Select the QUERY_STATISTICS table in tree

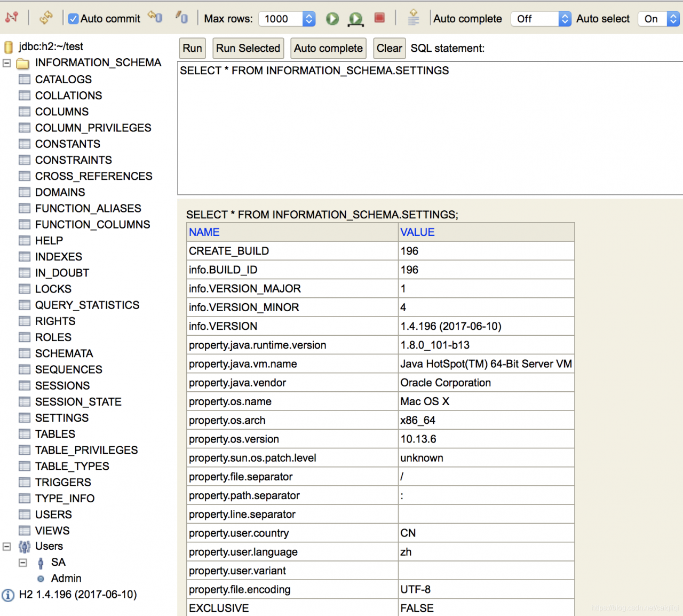(88, 305)
